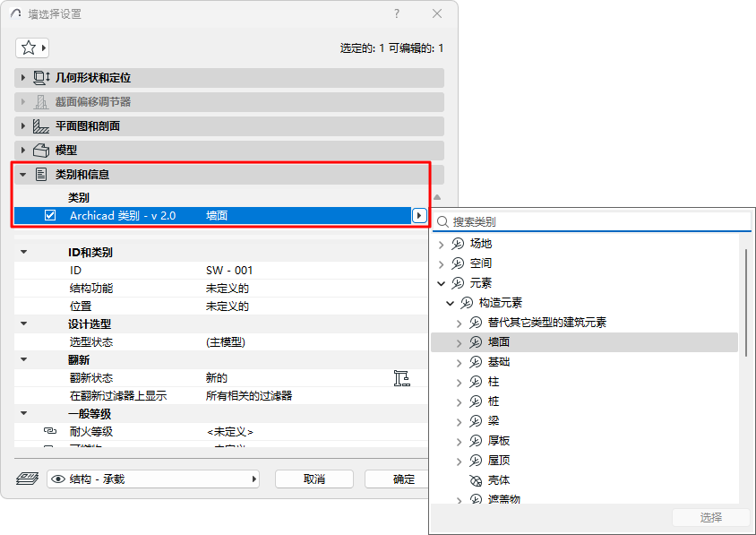This screenshot has width=756, height=535.
Task: Select 壳体 in the classification tree
Action: pos(499,480)
